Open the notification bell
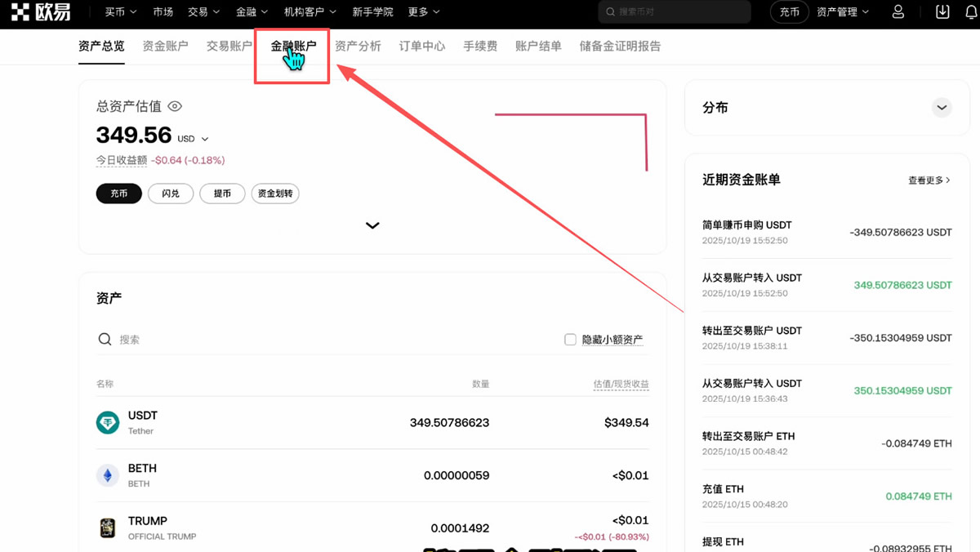The width and height of the screenshot is (980, 552). pos(970,11)
